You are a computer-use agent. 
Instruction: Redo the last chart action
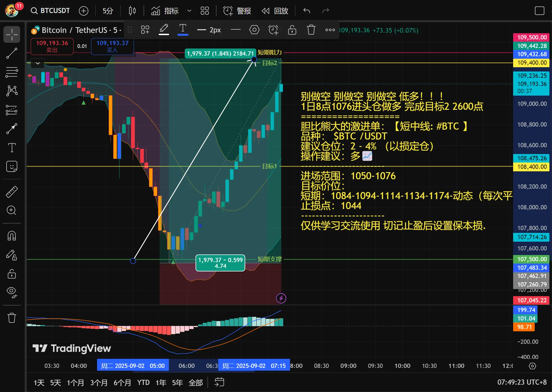coord(326,11)
